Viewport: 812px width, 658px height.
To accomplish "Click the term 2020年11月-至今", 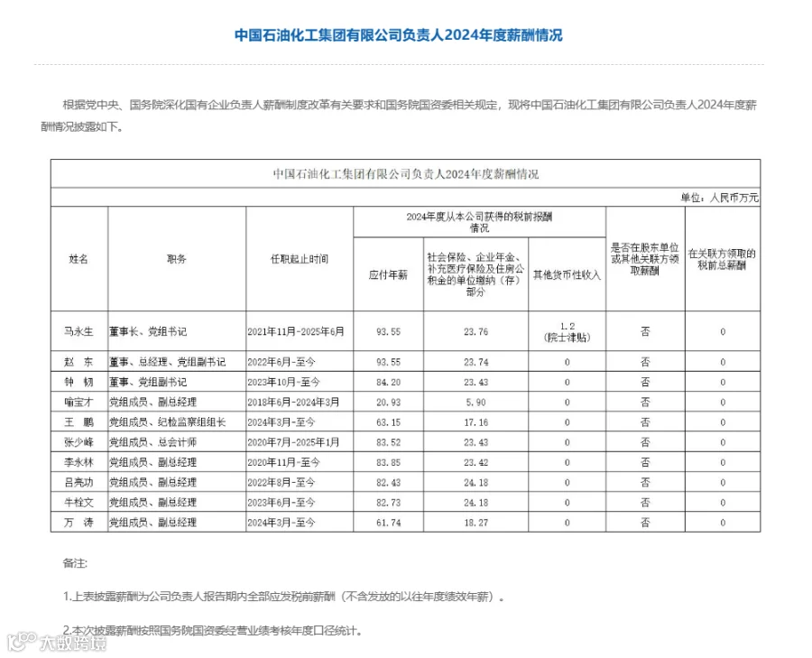I will 284,463.
